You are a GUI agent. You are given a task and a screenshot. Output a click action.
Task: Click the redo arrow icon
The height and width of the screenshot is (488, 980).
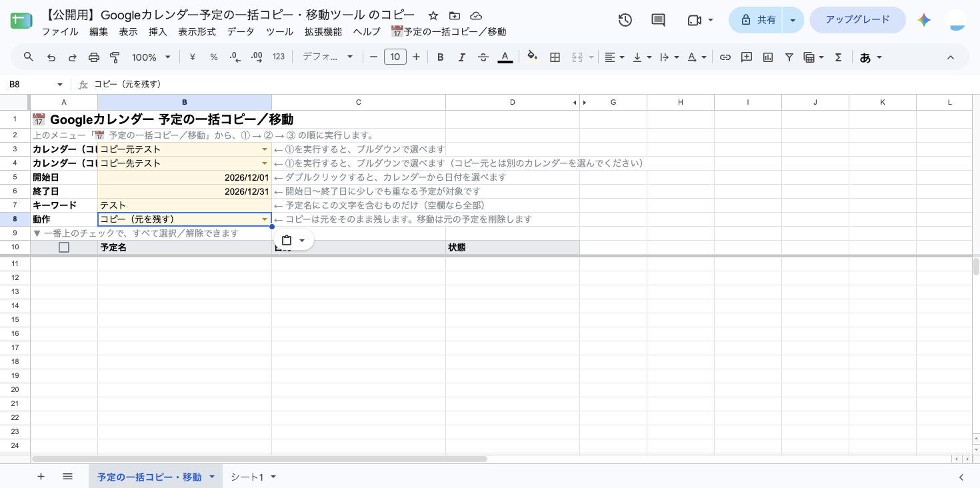coord(73,57)
